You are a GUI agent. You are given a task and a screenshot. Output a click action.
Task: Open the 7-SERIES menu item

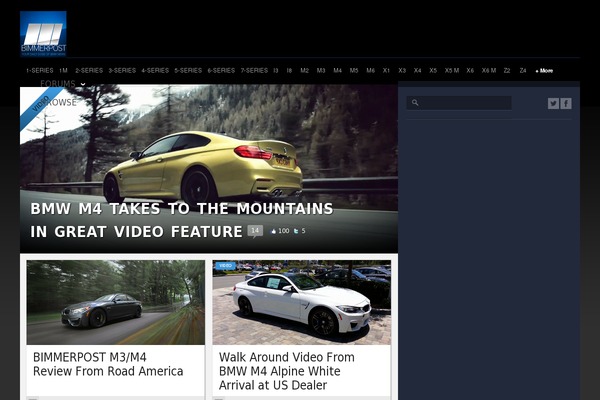pyautogui.click(x=254, y=70)
